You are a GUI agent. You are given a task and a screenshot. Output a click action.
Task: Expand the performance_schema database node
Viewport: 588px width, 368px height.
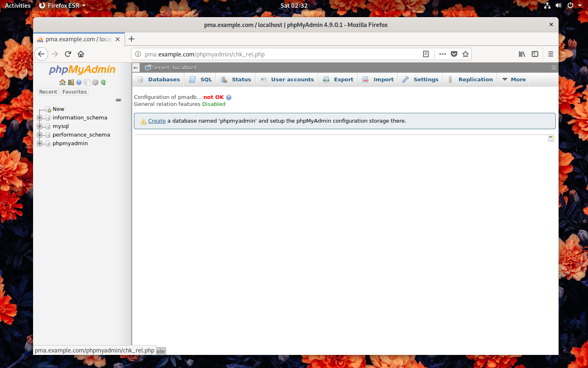point(40,135)
